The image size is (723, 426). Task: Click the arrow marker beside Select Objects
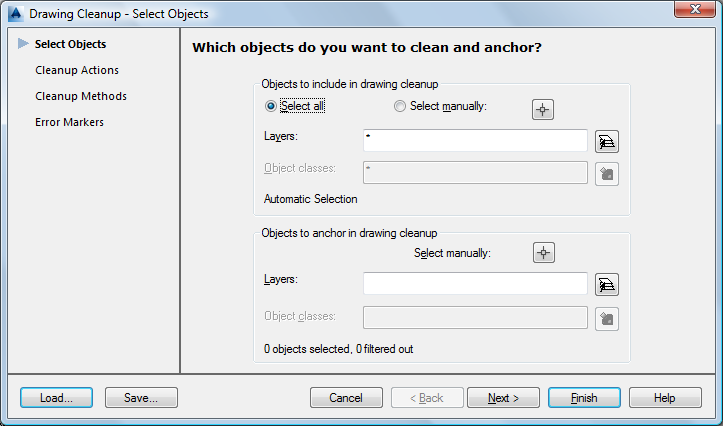point(22,44)
